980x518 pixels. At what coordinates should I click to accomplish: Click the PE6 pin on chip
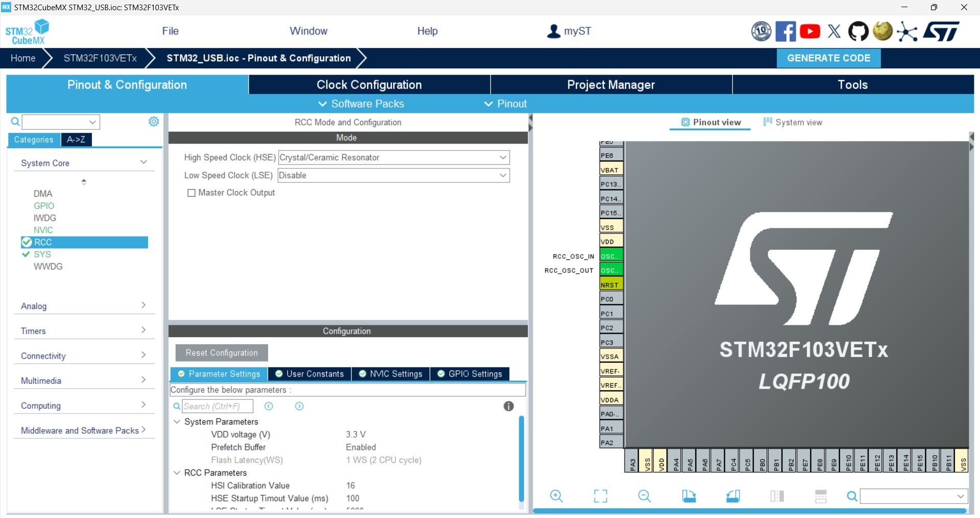click(x=611, y=155)
